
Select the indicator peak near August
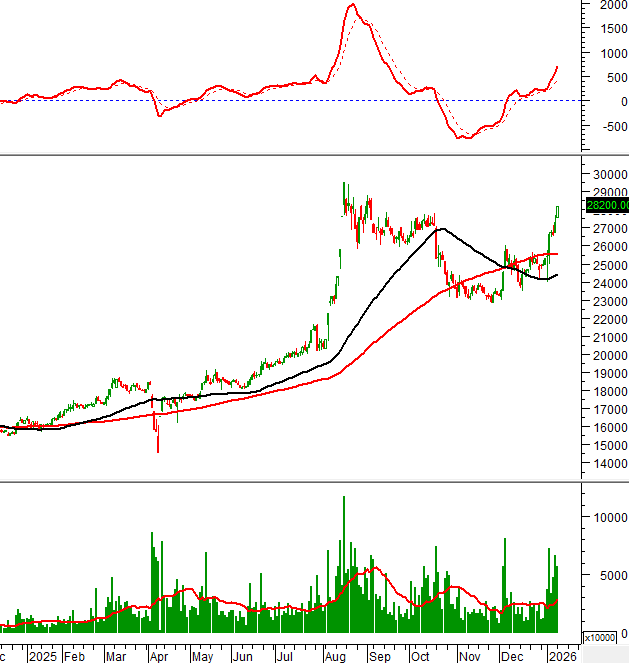tap(352, 5)
